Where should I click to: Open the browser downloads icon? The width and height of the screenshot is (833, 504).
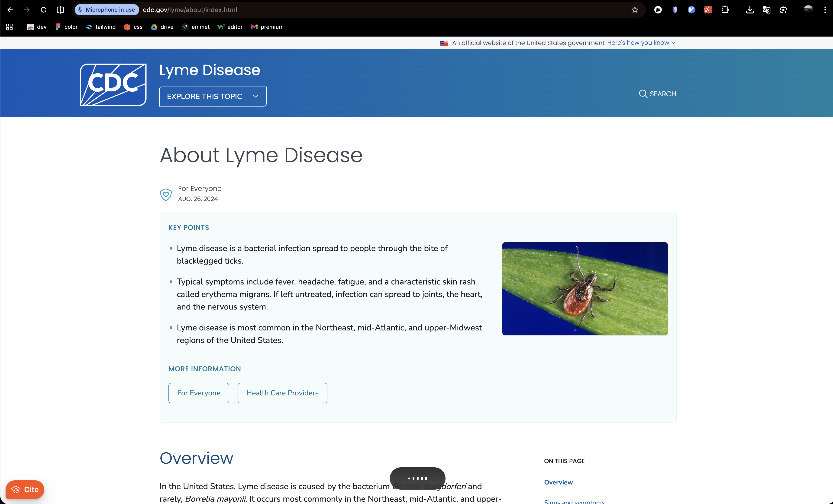point(749,10)
